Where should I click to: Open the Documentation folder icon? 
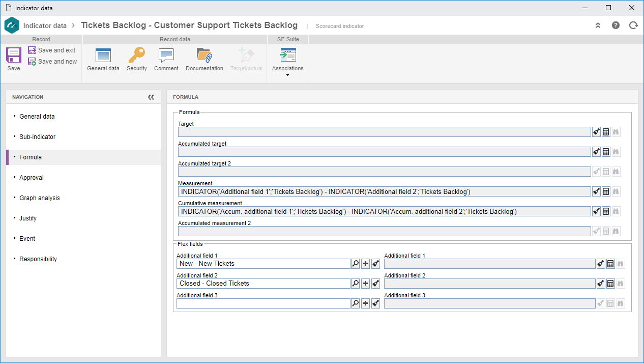(x=204, y=55)
